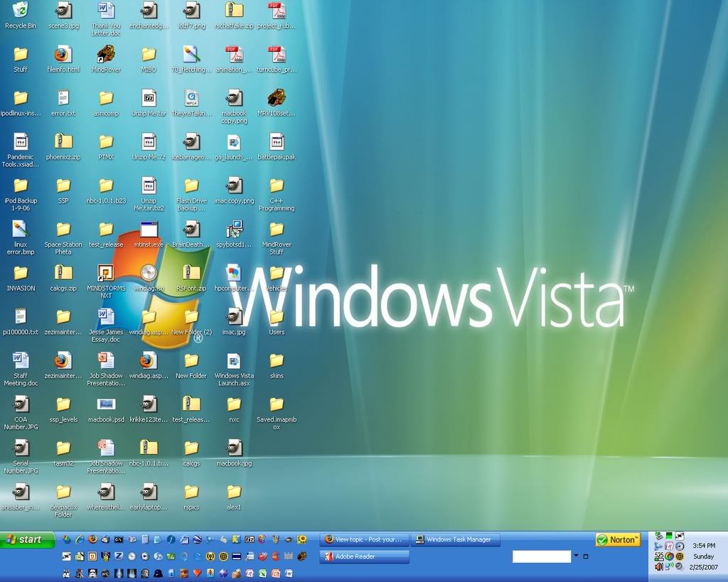Open the fileinfo.html Firefox document icon
The height and width of the screenshot is (582, 728).
pyautogui.click(x=63, y=60)
